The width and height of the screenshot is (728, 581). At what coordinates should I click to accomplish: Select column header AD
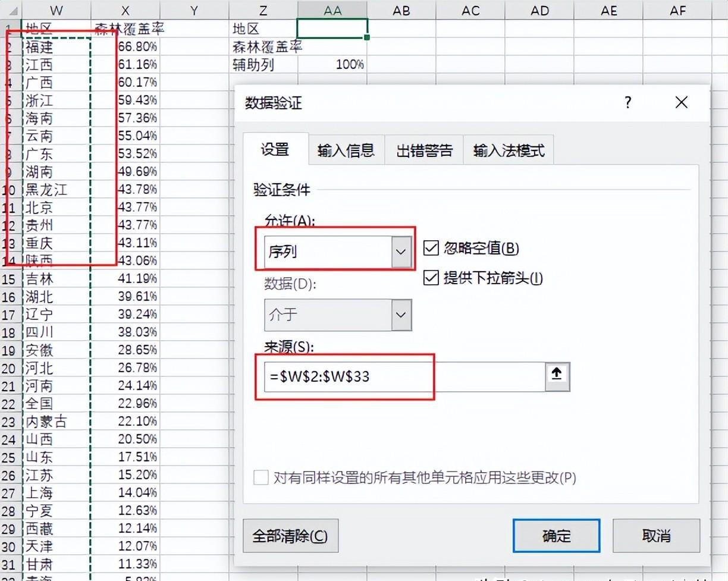(539, 10)
